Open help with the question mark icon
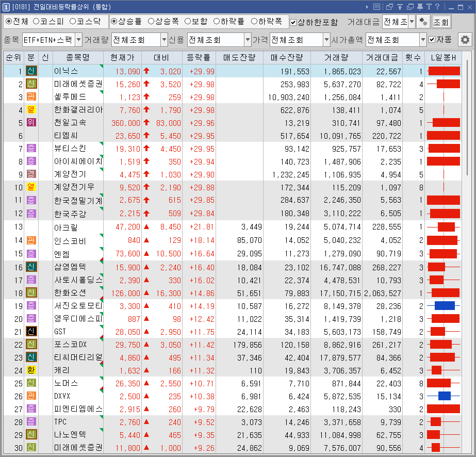 437,7
